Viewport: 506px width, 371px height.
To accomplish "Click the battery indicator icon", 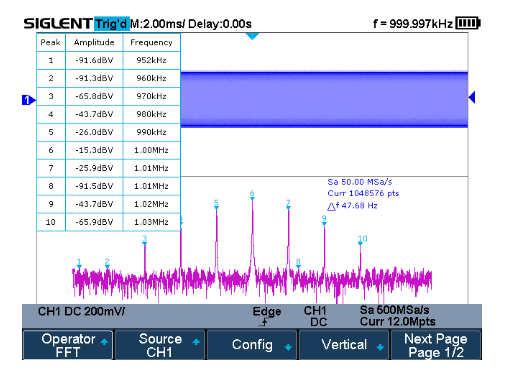I will [468, 24].
